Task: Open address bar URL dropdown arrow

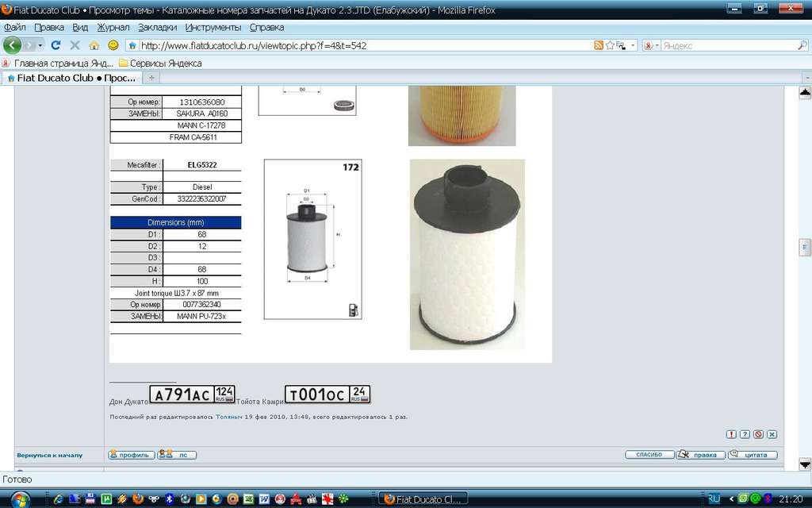Action: pos(633,45)
